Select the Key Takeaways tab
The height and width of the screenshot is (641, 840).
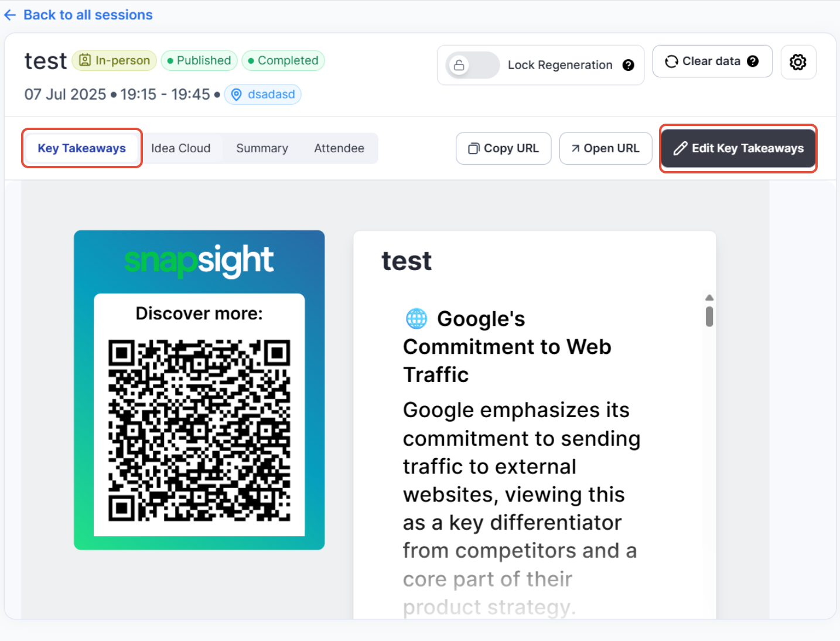coord(82,149)
